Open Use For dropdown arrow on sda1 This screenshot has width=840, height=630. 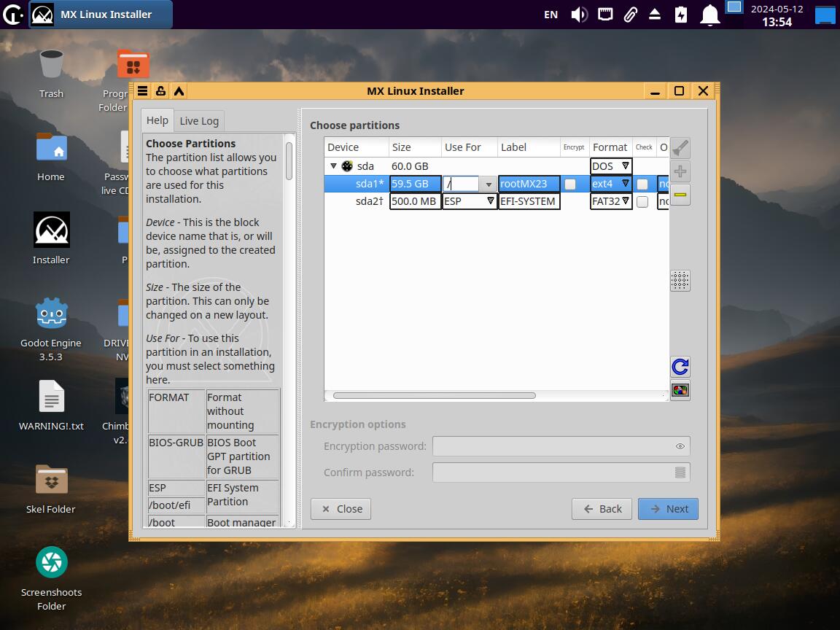click(488, 184)
